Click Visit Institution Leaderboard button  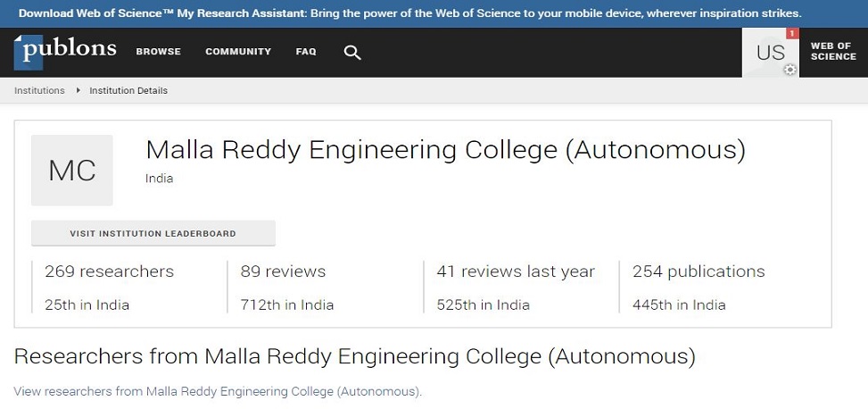153,233
